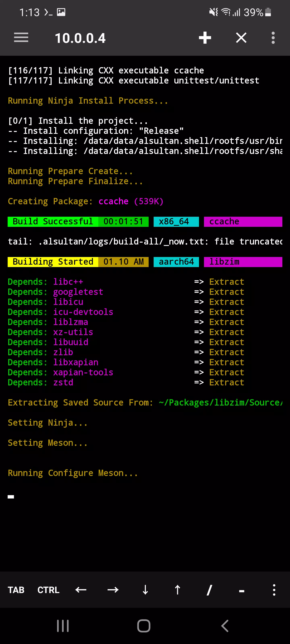The height and width of the screenshot is (644, 290).
Task: Toggle the CTRL modifier key
Action: pyautogui.click(x=48, y=590)
